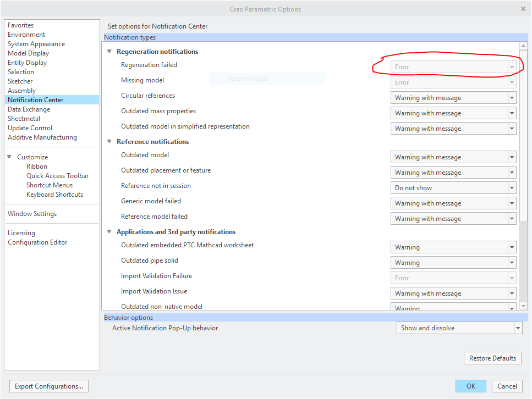Open the Configuration Editor

[x=37, y=242]
